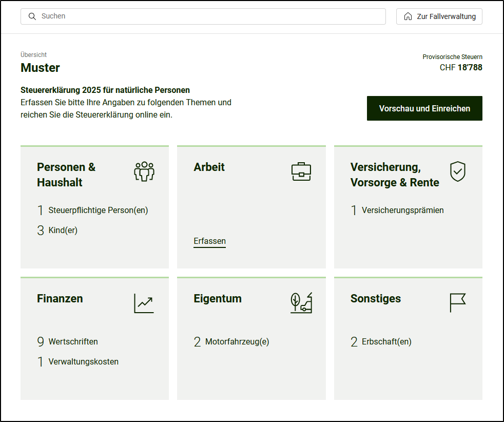
Task: Click the people icon in Personen & Haushalt
Action: (144, 171)
